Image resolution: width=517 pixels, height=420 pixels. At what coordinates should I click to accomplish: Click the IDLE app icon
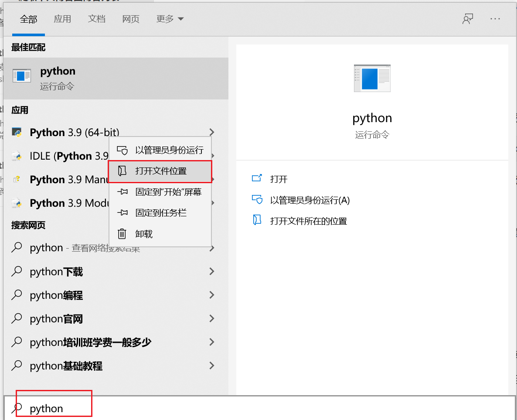click(x=17, y=156)
